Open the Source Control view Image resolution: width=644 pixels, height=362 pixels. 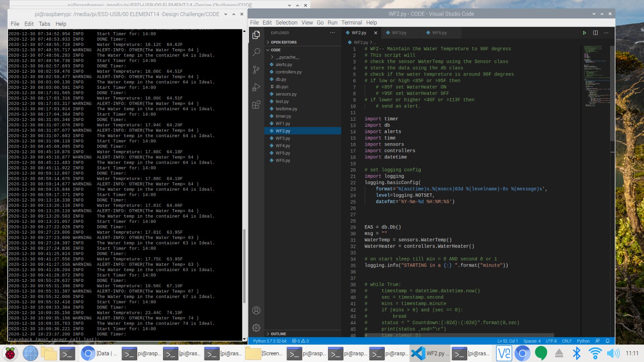[x=256, y=70]
